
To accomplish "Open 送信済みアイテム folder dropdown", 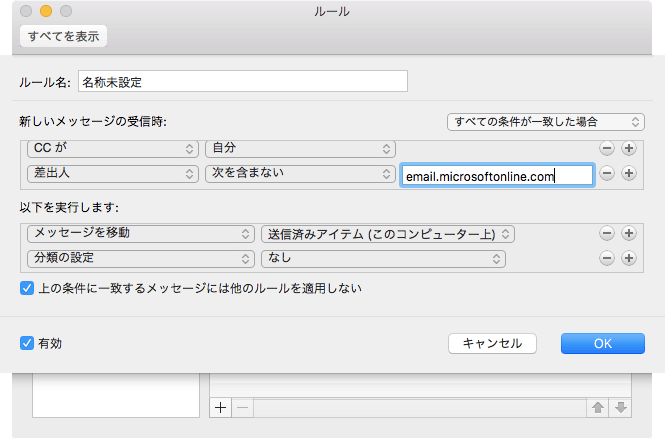I will point(388,234).
